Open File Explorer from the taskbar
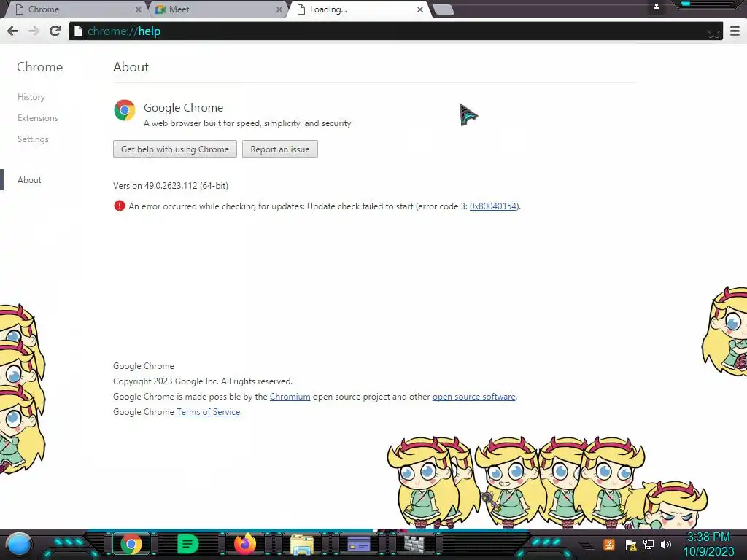 [302, 545]
